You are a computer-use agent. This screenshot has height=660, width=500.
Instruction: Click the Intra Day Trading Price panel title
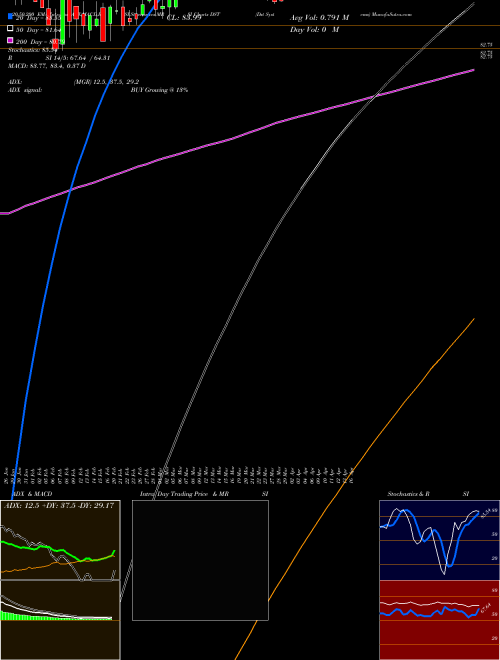(204, 494)
